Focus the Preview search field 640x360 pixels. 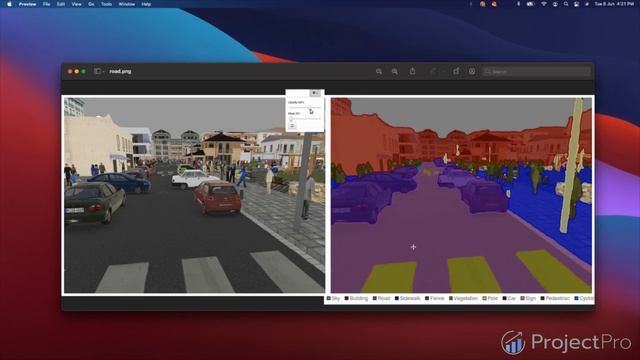[536, 71]
